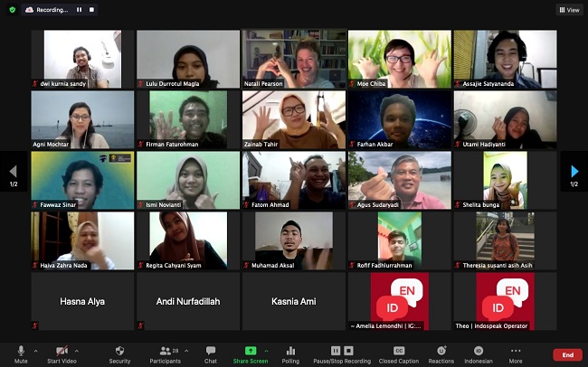Expand video options arrow beside Start Video

coord(77,350)
